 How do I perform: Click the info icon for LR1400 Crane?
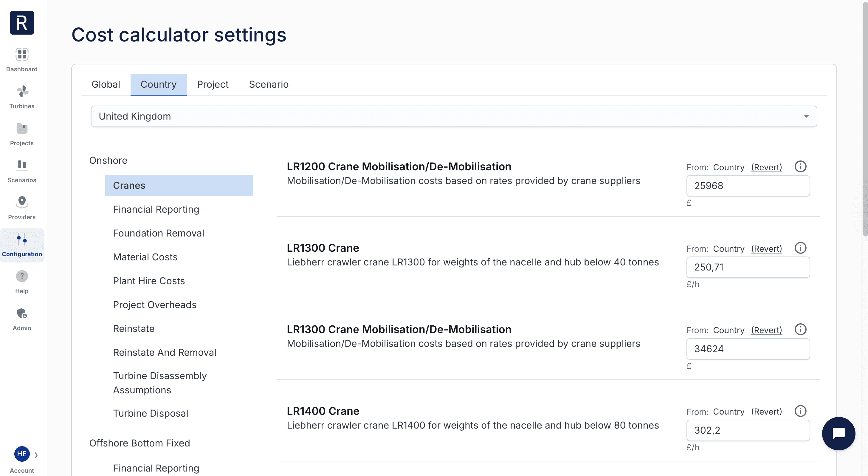pos(800,411)
